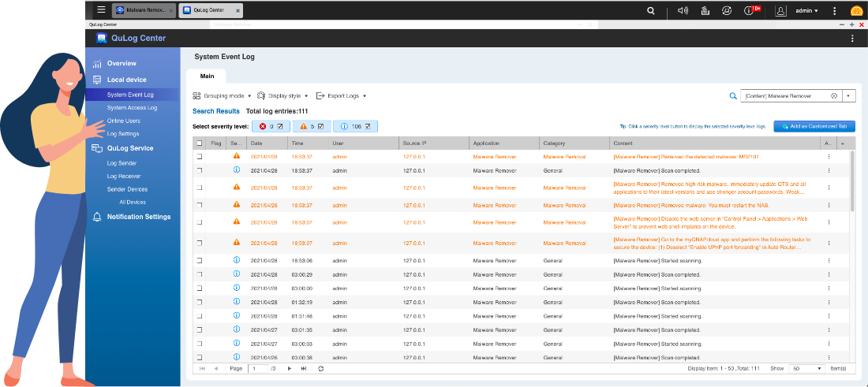Click the top bar search magnifier icon
Viewport: 868px width, 387px height.
point(650,11)
